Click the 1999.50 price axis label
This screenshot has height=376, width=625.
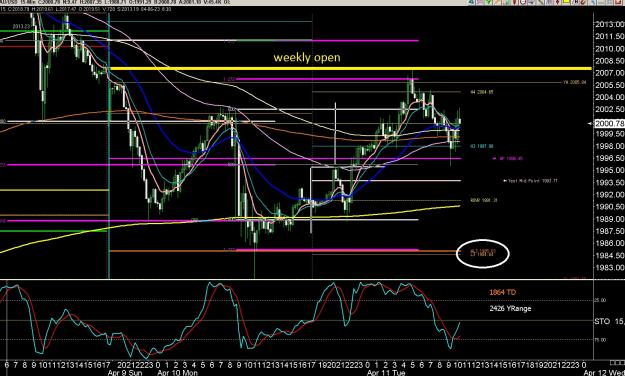point(609,134)
